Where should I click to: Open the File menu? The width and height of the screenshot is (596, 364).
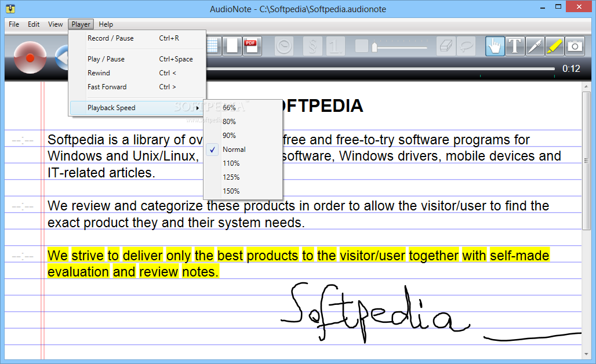(x=14, y=24)
